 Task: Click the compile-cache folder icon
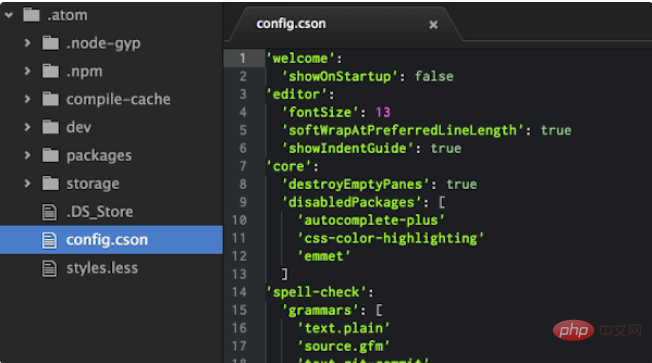click(x=50, y=99)
